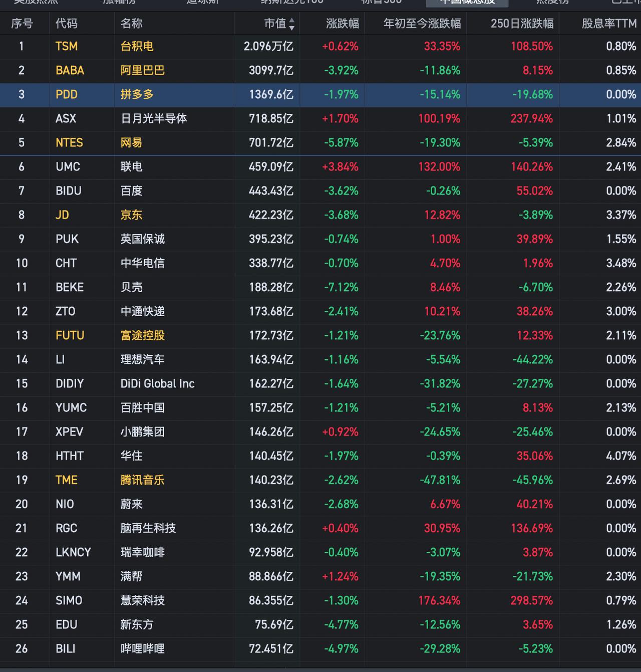The width and height of the screenshot is (641, 672).
Task: Sort by 年初至今涨跌幅 column header
Action: (422, 24)
